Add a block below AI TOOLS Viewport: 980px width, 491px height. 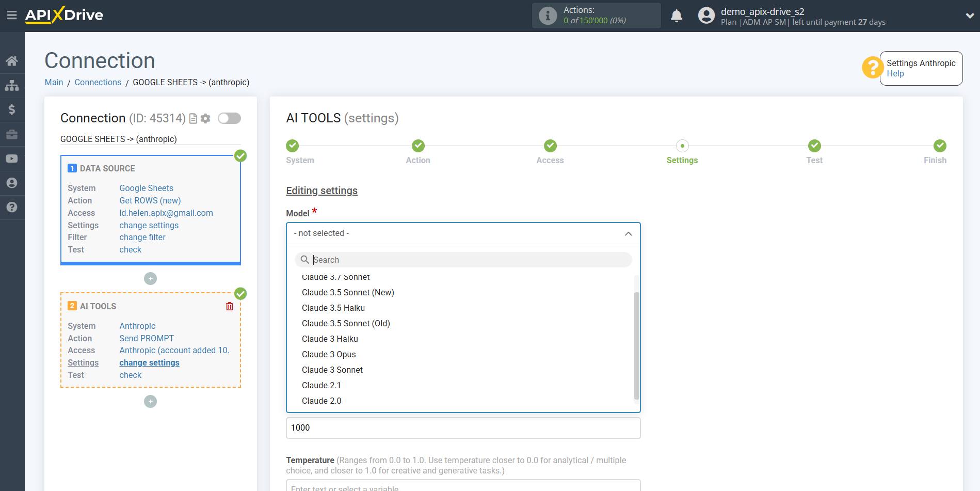click(150, 401)
